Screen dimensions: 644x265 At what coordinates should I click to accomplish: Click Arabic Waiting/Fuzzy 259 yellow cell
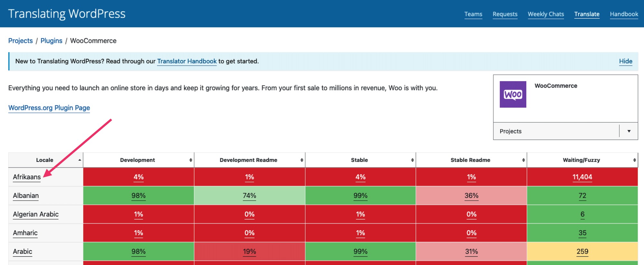click(x=582, y=251)
